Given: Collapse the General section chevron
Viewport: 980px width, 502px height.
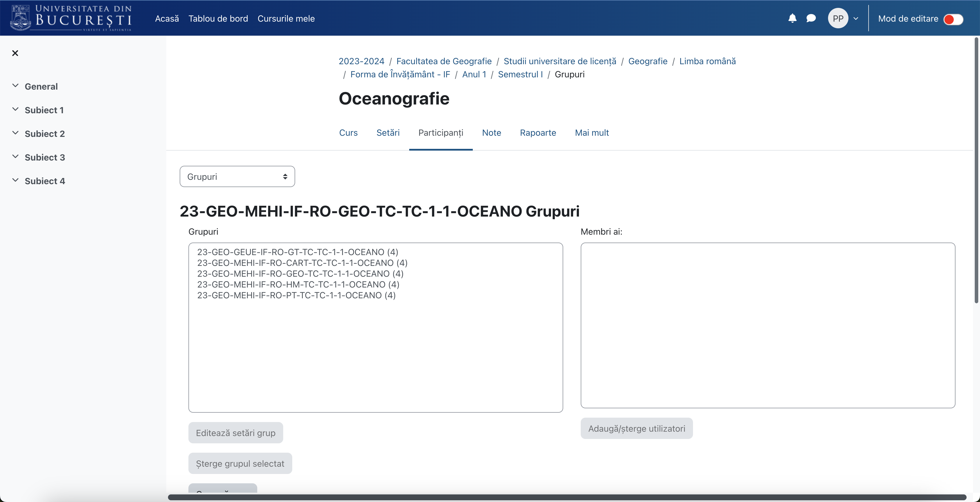Looking at the screenshot, I should 15,86.
